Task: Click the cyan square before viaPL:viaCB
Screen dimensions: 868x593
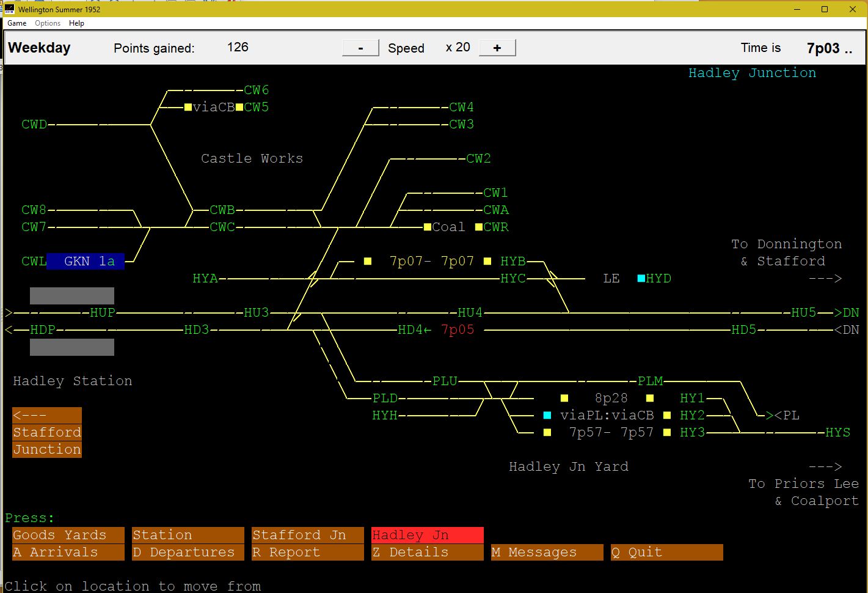Action: click(547, 415)
